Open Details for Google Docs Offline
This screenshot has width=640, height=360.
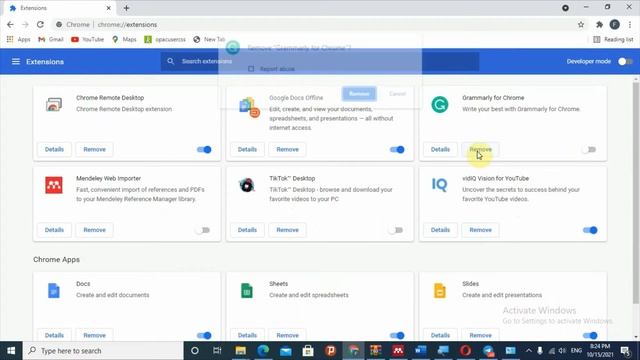tap(247, 149)
